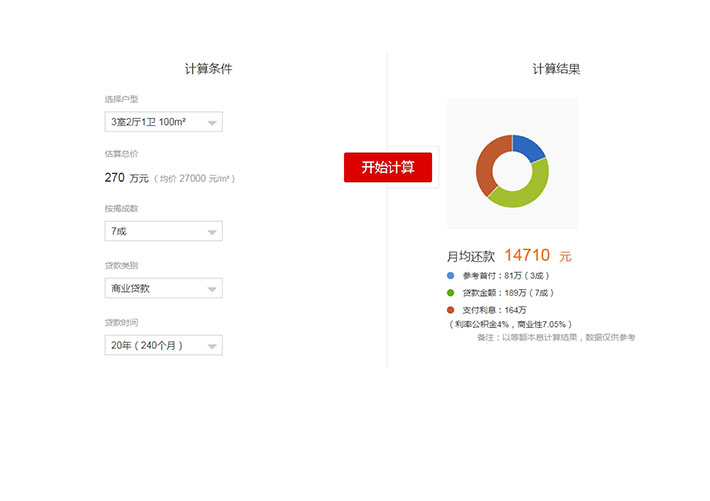
Task: Click the blue dot beside 参考首付
Action: (450, 275)
